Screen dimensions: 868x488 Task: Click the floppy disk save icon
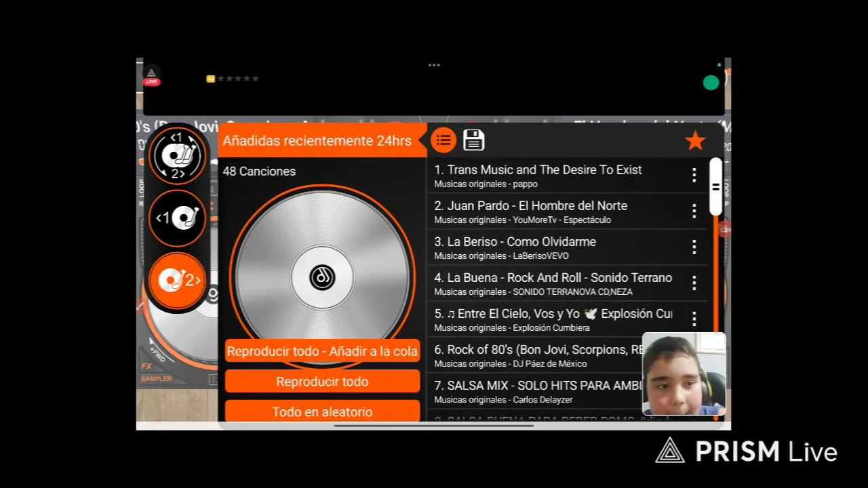point(473,140)
